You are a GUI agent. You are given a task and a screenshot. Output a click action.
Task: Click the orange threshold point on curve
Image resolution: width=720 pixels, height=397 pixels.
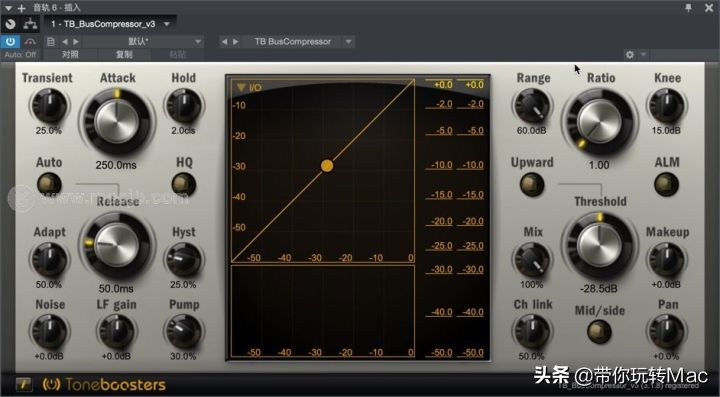pos(327,166)
